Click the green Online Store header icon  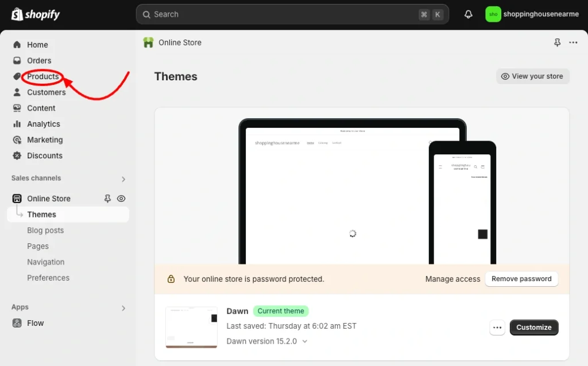pos(149,42)
